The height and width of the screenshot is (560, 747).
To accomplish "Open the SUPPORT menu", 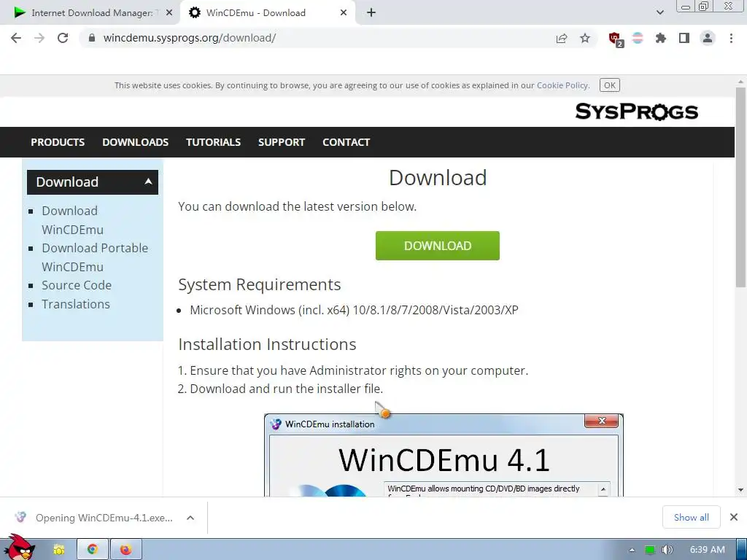I will [x=281, y=142].
